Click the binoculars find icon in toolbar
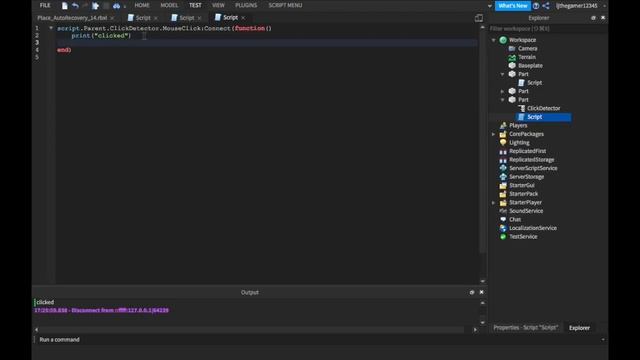 (x=116, y=6)
